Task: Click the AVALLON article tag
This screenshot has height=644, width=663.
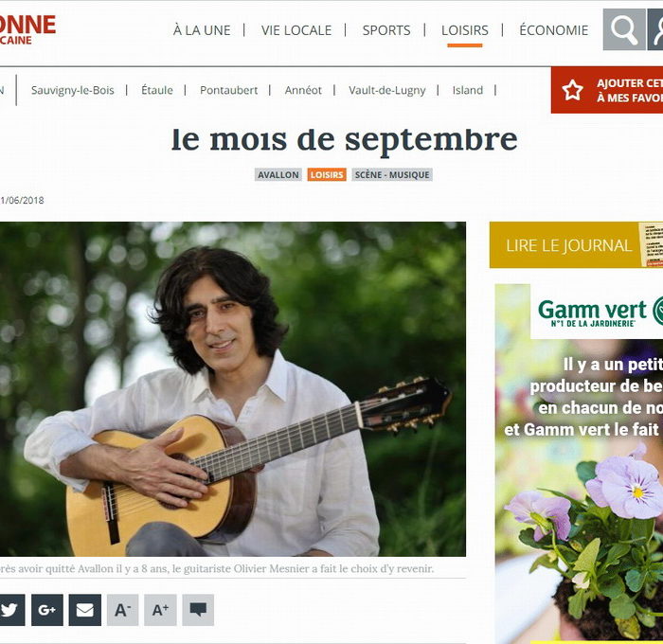Action: click(278, 174)
